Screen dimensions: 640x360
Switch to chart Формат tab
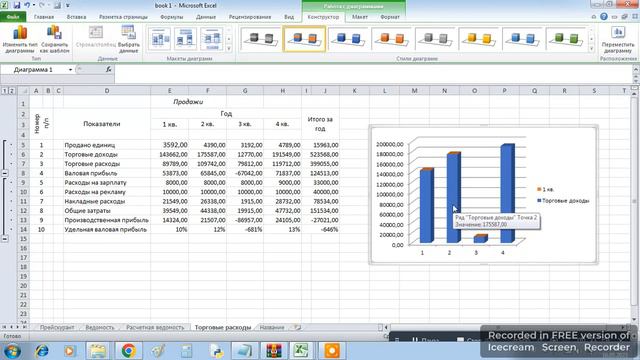(390, 17)
